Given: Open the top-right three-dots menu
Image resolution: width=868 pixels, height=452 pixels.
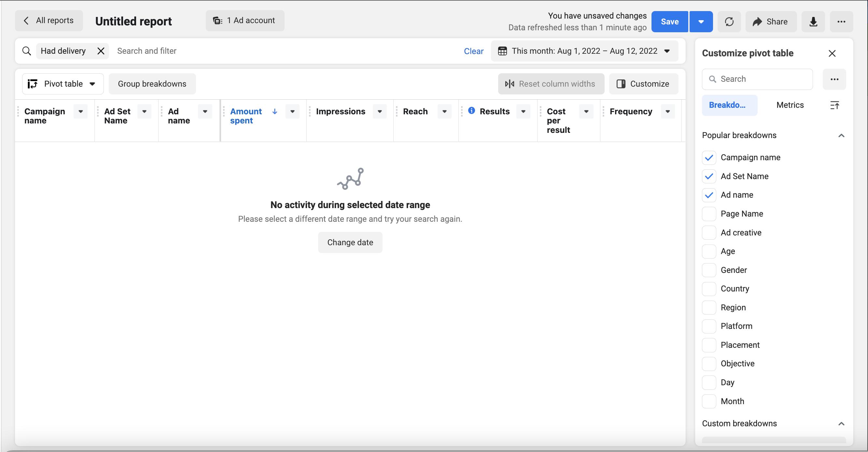Looking at the screenshot, I should pos(841,21).
